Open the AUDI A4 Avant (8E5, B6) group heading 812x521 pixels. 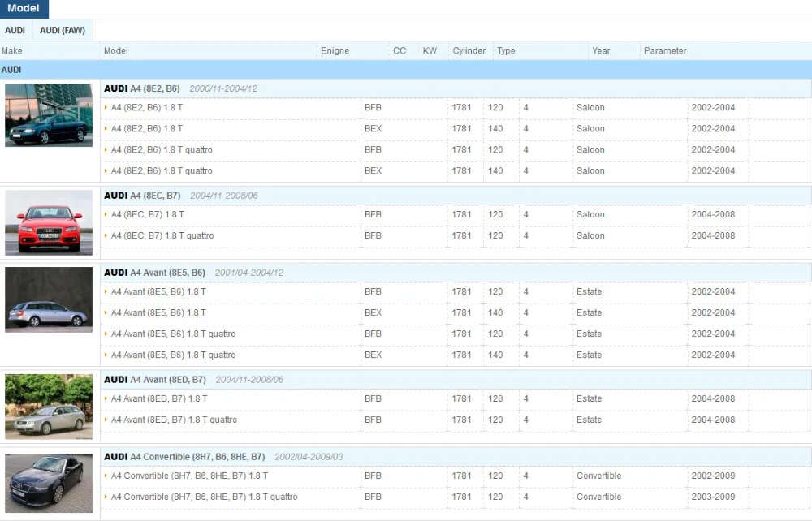pos(155,273)
